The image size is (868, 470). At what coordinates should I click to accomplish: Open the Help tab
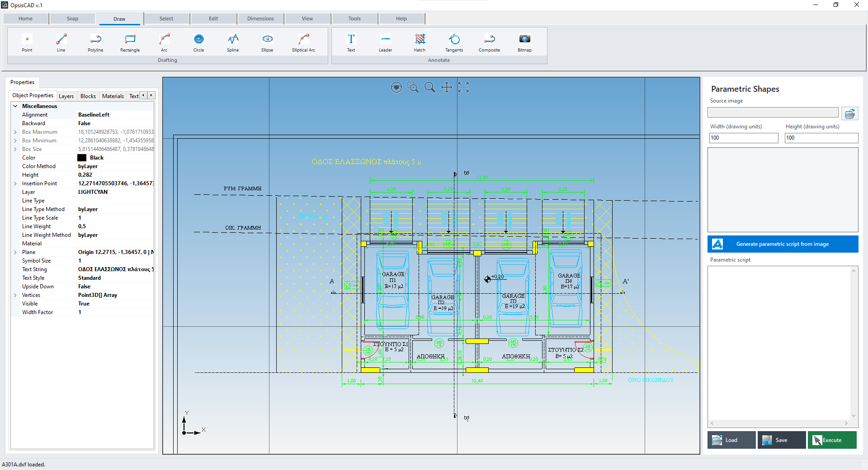coord(401,19)
